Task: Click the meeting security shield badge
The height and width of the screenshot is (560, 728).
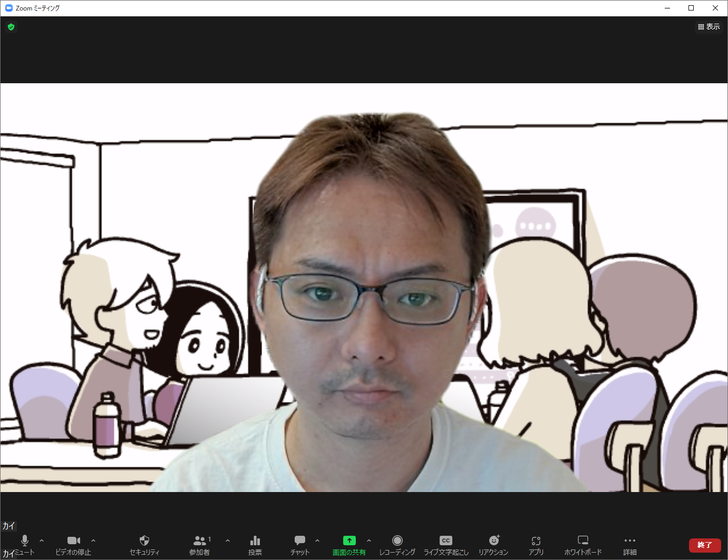Action: pyautogui.click(x=11, y=27)
